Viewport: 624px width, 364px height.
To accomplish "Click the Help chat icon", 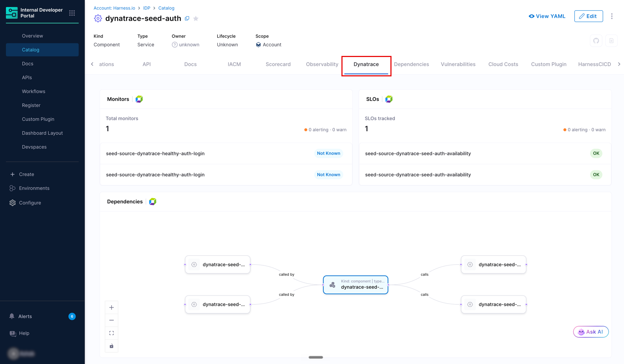I will point(13,333).
